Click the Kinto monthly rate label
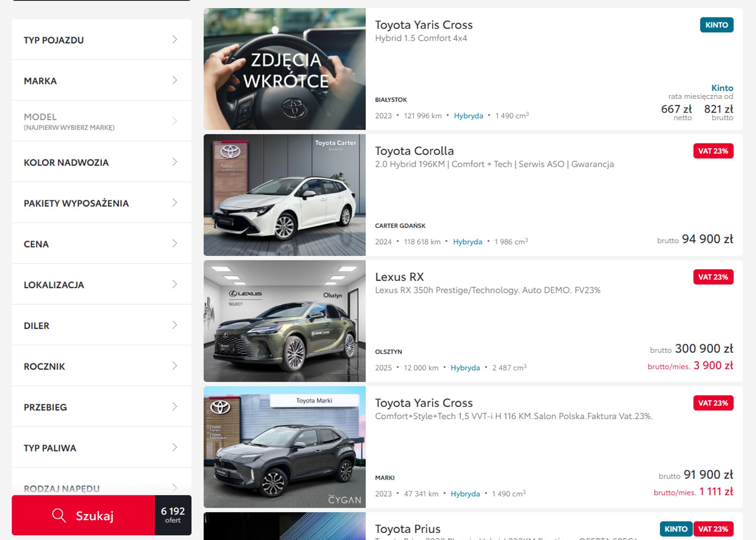 point(722,88)
